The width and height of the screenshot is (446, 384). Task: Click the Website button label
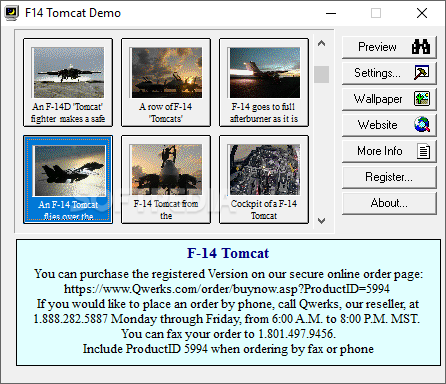(x=377, y=125)
